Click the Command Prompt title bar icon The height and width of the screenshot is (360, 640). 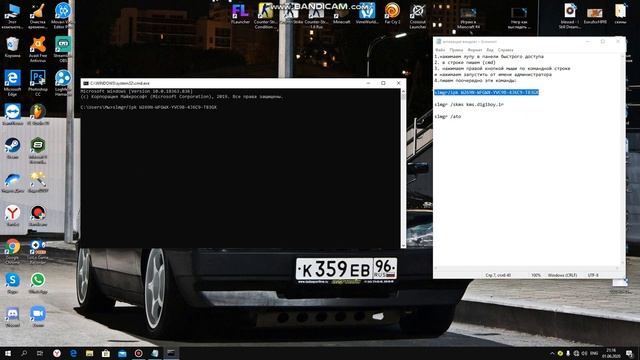(x=86, y=83)
